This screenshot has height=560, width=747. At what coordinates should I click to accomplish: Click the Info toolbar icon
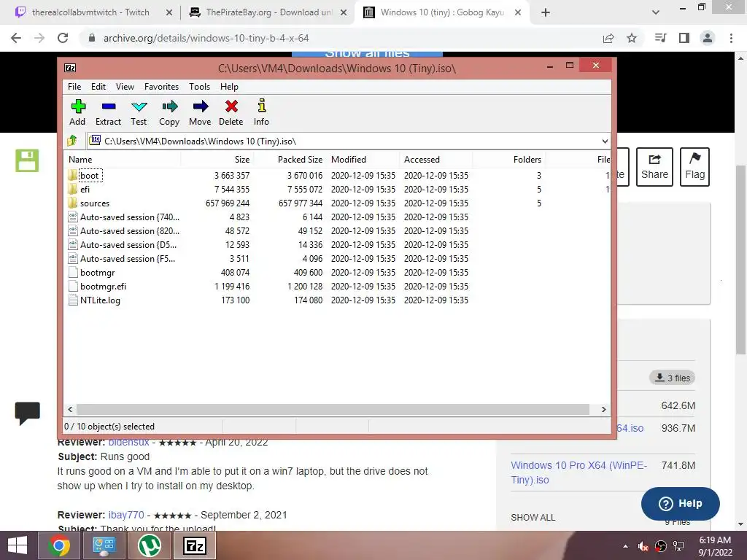[x=261, y=112]
